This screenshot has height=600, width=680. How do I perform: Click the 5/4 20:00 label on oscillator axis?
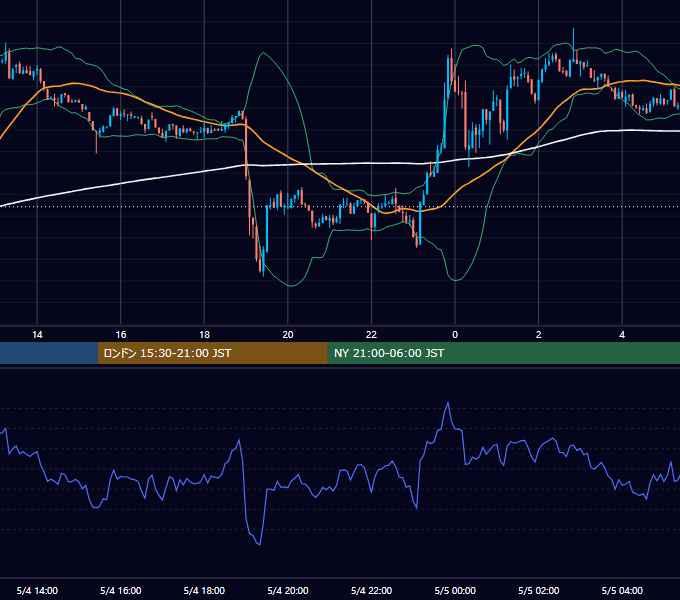coord(288,591)
